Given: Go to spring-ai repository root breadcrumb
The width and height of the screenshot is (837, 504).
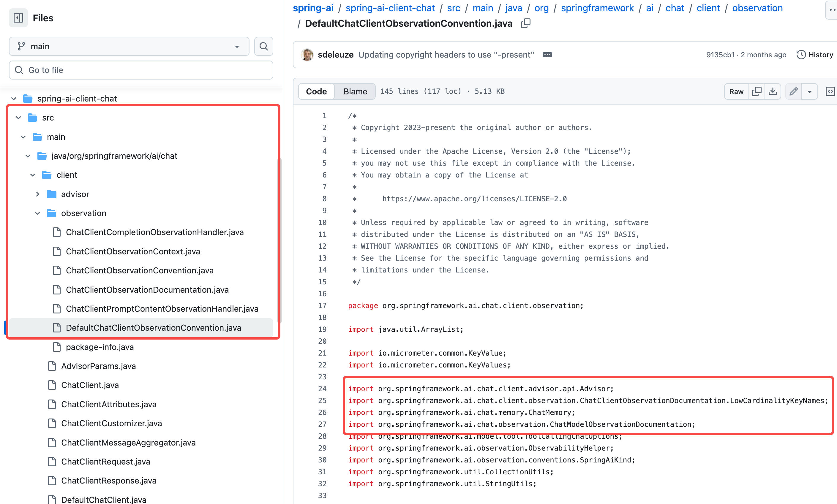Looking at the screenshot, I should tap(313, 8).
